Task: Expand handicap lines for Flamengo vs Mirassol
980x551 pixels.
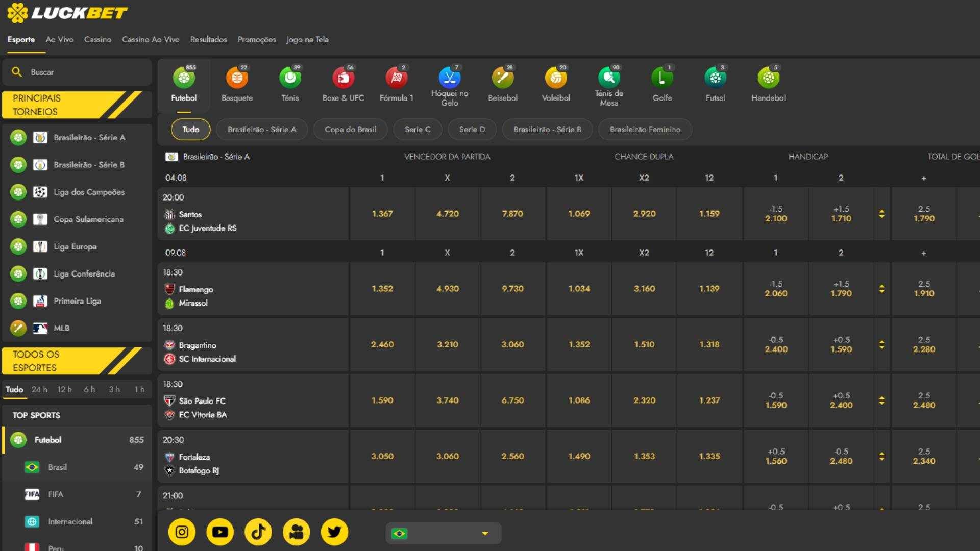Action: click(882, 289)
